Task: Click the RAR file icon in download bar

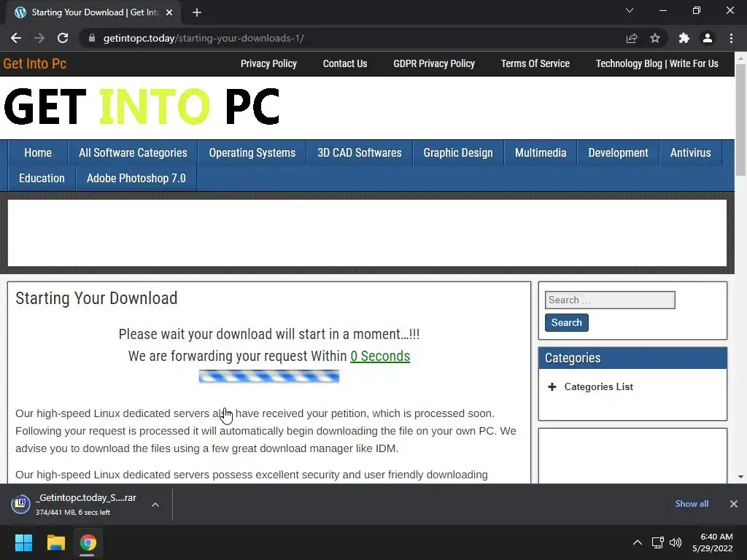Action: pyautogui.click(x=21, y=504)
